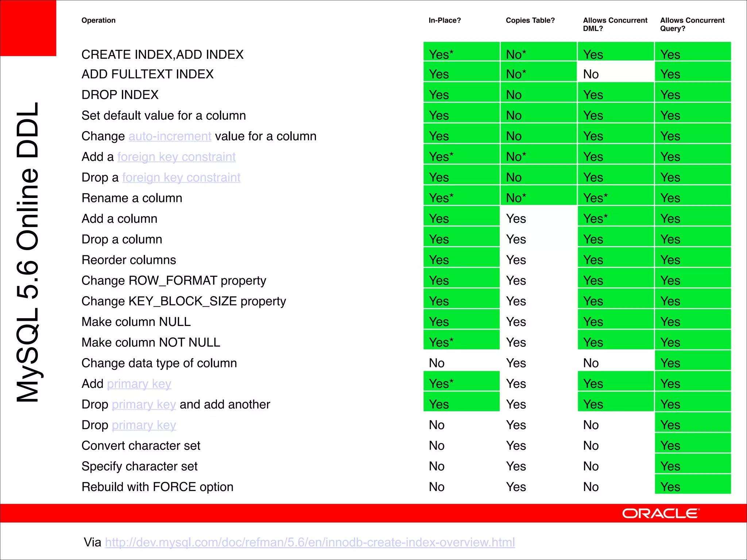Click 'Set default value for a column'
747x560 pixels.
[164, 116]
